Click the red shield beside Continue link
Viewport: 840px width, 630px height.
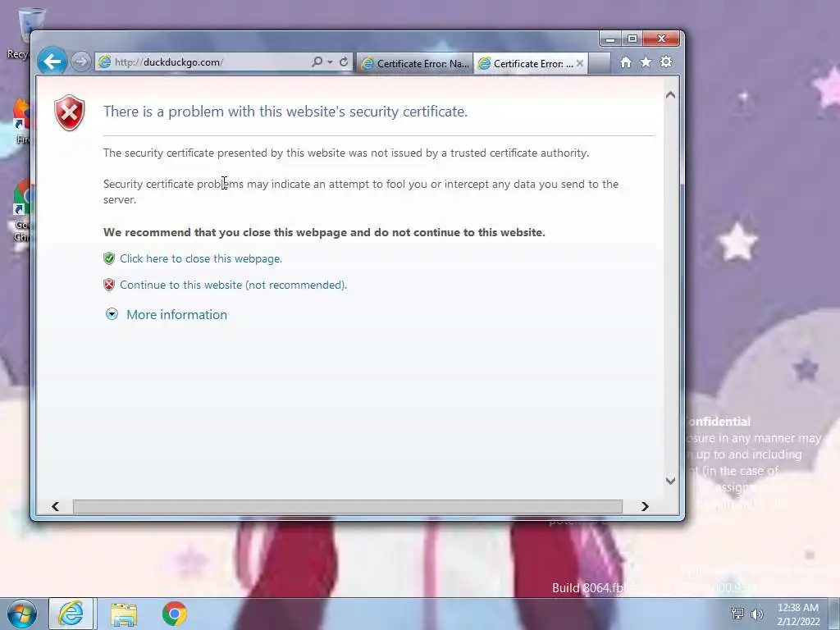pyautogui.click(x=109, y=285)
